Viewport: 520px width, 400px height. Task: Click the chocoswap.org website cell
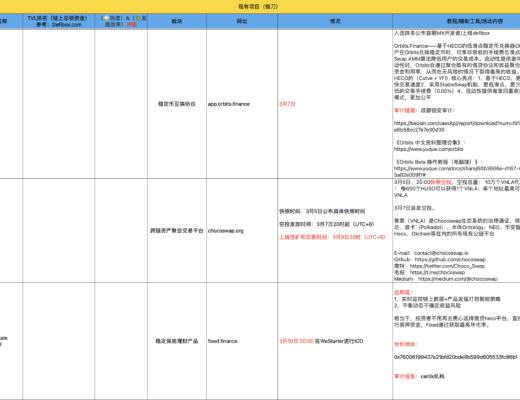(242, 231)
